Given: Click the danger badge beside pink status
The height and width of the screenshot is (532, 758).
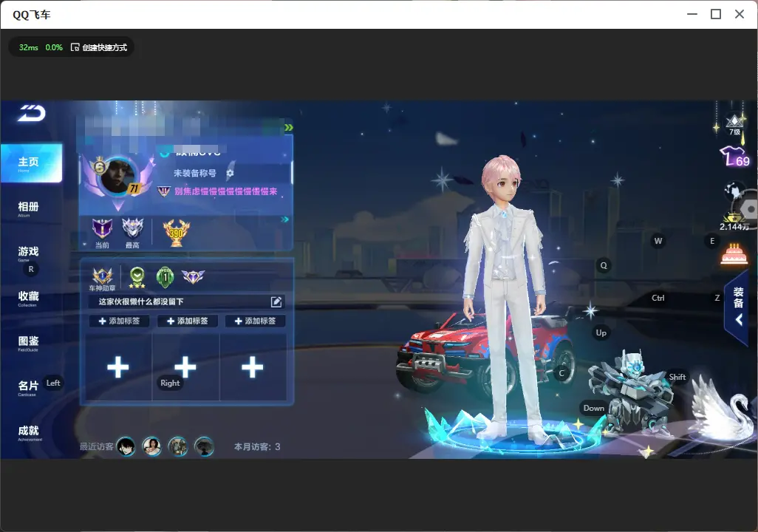Looking at the screenshot, I should [164, 191].
